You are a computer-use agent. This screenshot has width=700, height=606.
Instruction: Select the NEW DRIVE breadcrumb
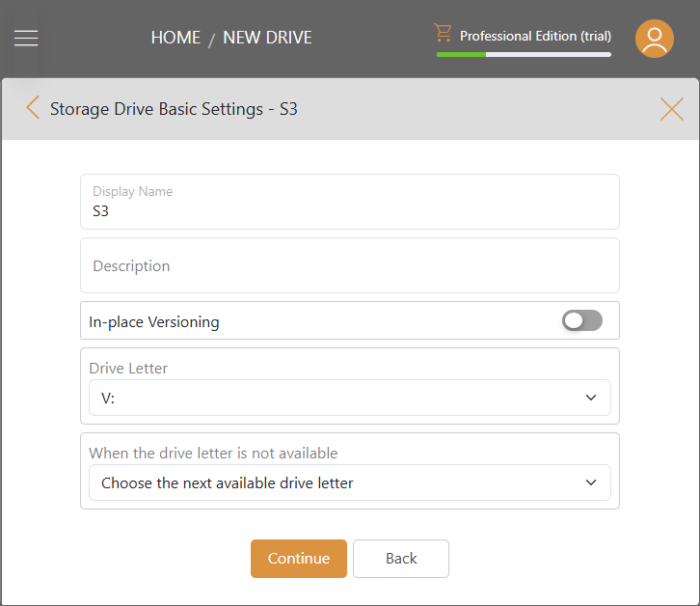click(x=267, y=38)
